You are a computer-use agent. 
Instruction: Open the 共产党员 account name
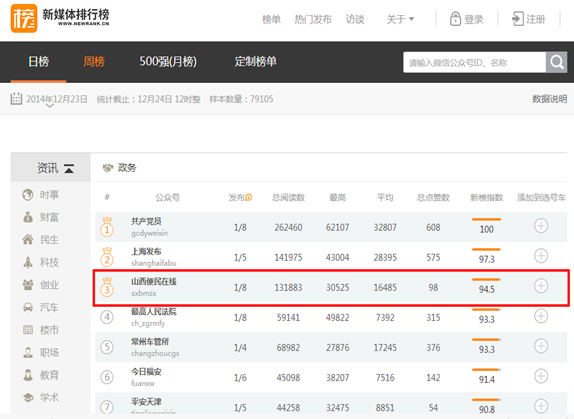coord(146,221)
